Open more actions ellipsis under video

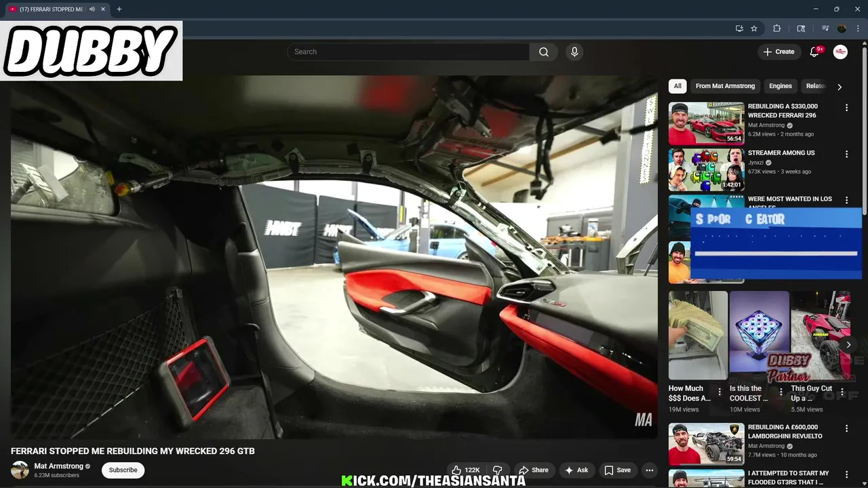[x=650, y=470]
